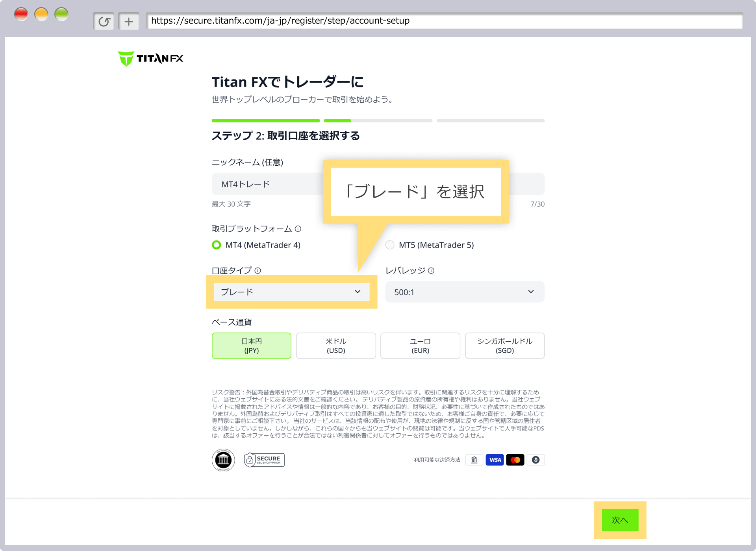Click the second progress bar segment
The height and width of the screenshot is (551, 756).
378,121
